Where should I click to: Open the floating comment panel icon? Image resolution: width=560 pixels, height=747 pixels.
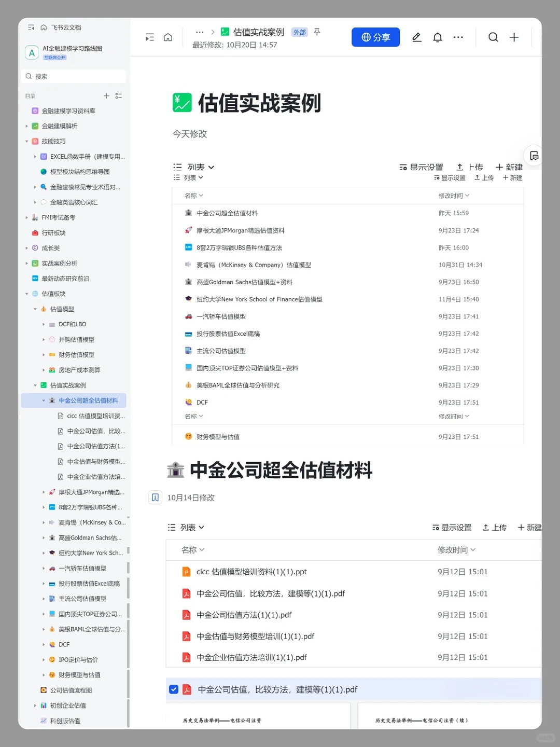(x=534, y=156)
